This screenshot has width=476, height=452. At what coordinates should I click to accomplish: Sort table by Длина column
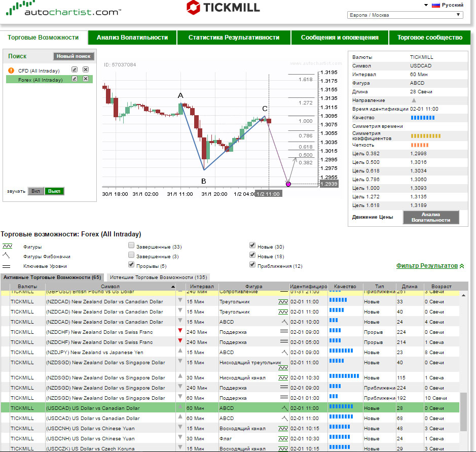410,286
